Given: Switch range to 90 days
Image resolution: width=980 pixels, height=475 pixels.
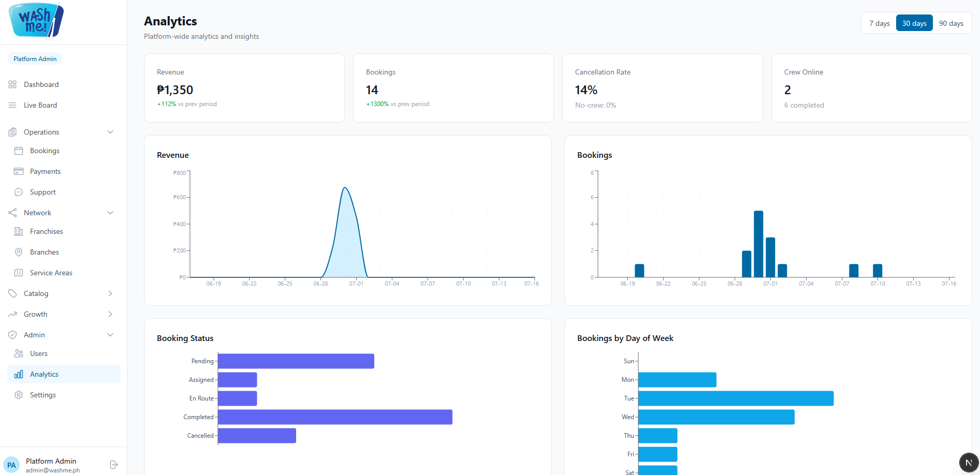Looking at the screenshot, I should pyautogui.click(x=951, y=23).
